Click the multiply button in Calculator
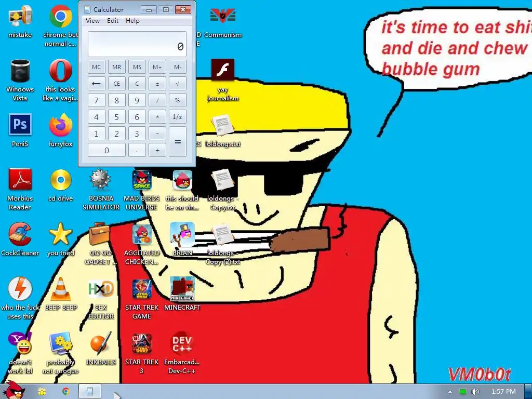This screenshot has width=532, height=399. pyautogui.click(x=157, y=117)
